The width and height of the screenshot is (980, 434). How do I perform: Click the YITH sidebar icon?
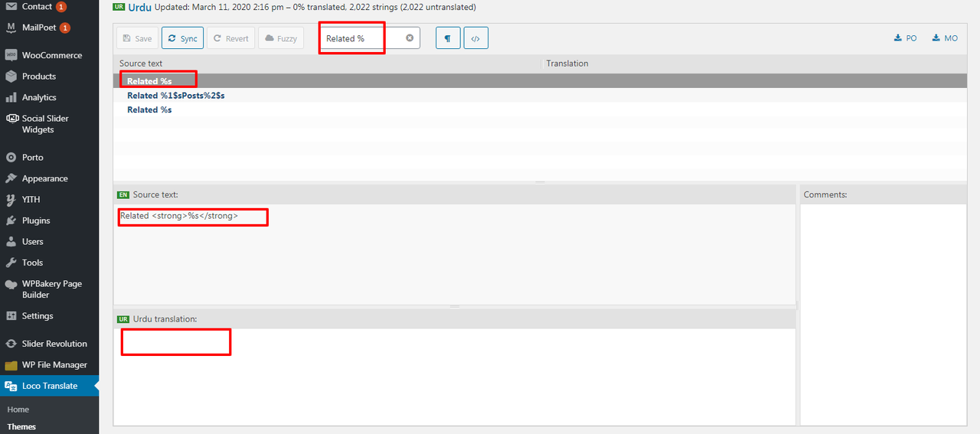point(11,200)
